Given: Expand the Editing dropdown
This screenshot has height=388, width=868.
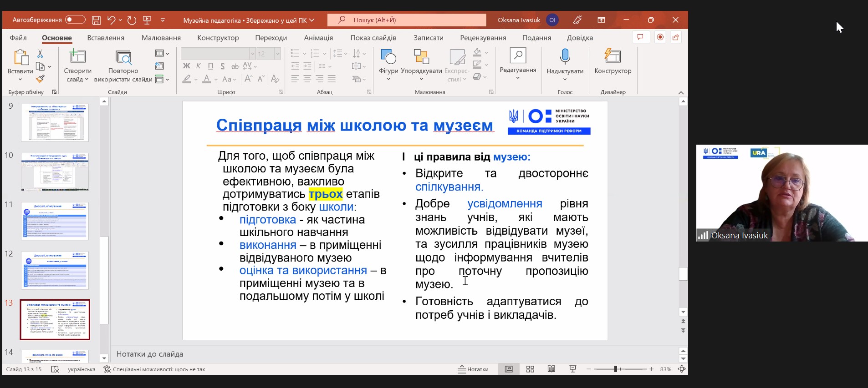Looking at the screenshot, I should pos(518,78).
